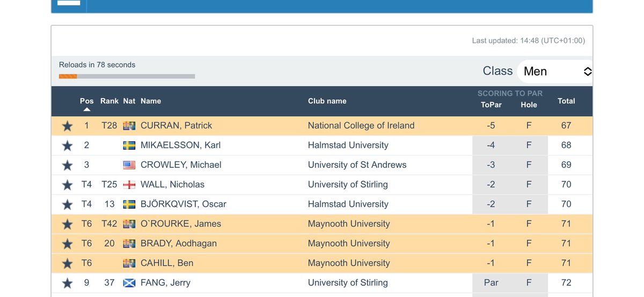Favorite CURRAN, Patrick with star icon
The image size is (644, 297).
point(67,126)
